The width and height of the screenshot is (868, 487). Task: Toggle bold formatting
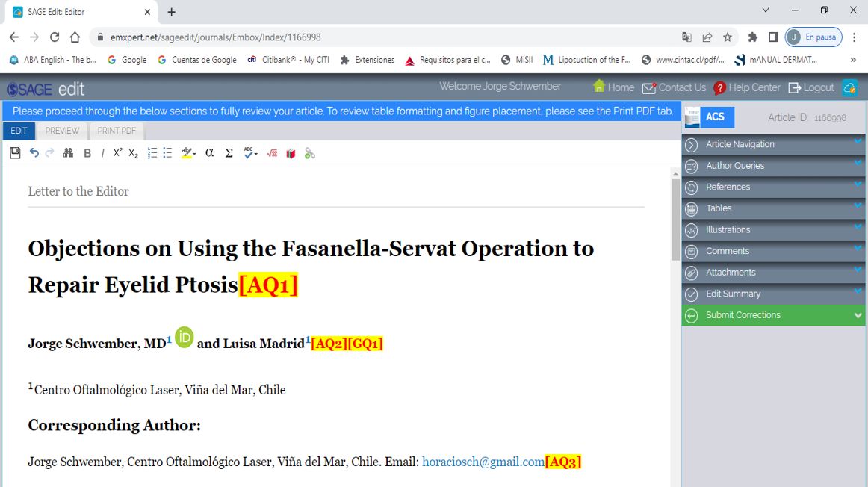click(x=87, y=153)
